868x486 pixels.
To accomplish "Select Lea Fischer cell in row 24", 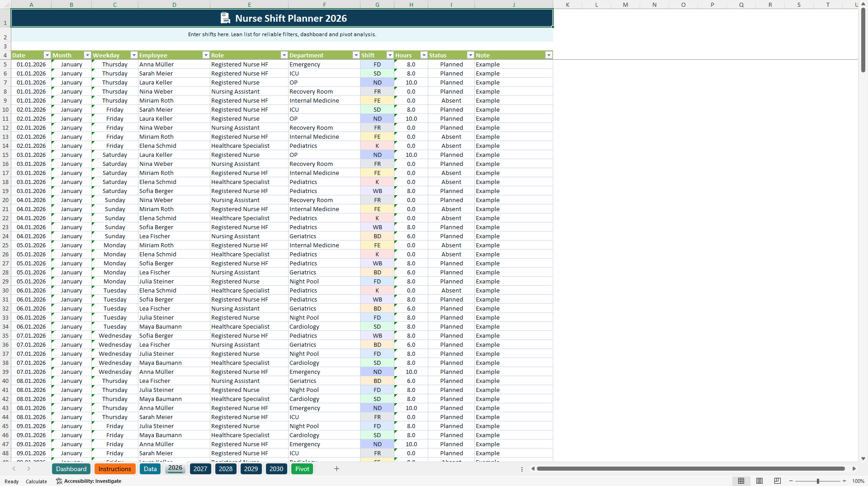I will point(174,236).
